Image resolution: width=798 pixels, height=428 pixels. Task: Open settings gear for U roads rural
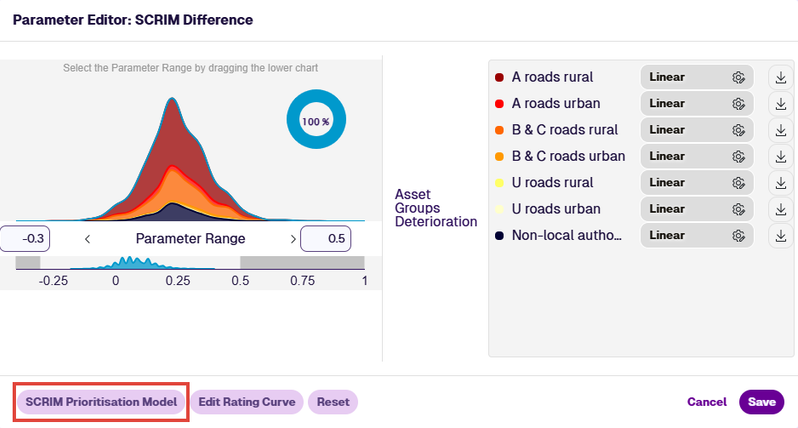[738, 183]
